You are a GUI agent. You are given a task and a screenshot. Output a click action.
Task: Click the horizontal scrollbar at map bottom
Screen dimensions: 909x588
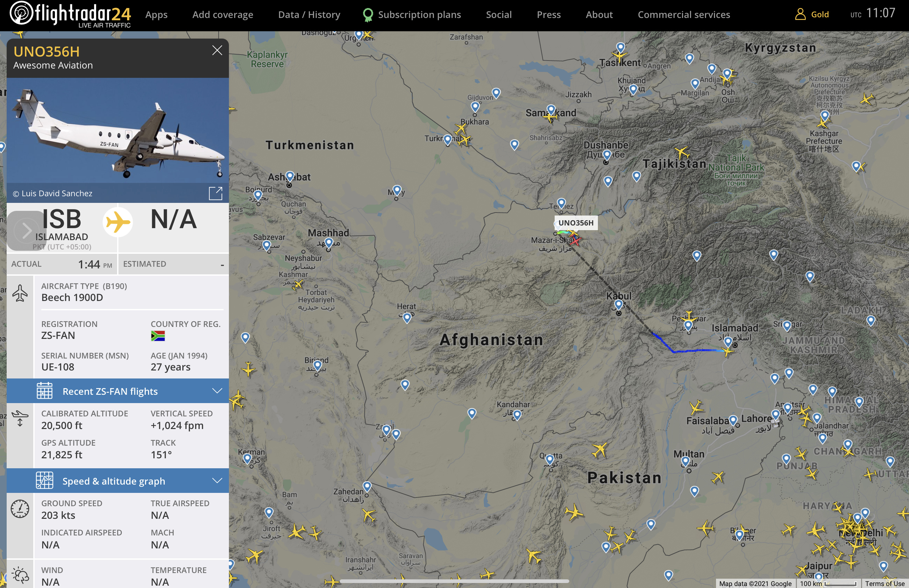[454, 581]
